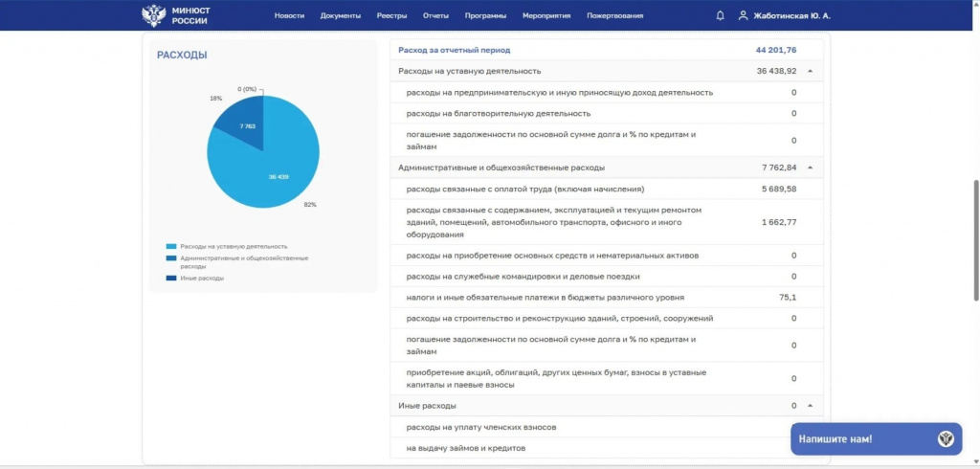Toggle legend entry Административные и общехозяйственные расходы
This screenshot has height=469, width=980.
tap(237, 262)
